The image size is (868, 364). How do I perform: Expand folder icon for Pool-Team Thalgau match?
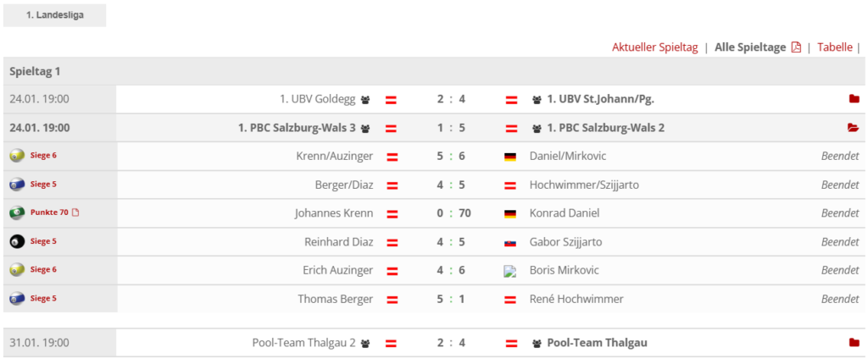pos(854,343)
